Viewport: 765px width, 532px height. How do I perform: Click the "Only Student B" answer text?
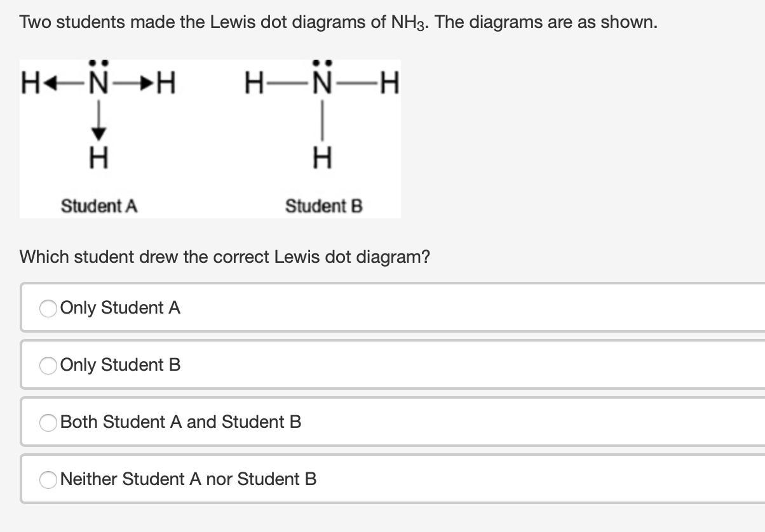click(x=120, y=365)
